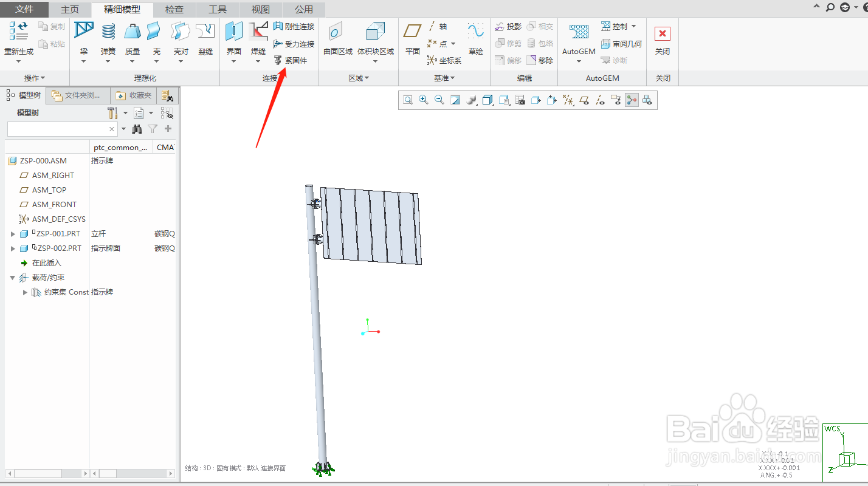
Task: Expand the 约束集 Const tree node
Action: click(x=25, y=292)
